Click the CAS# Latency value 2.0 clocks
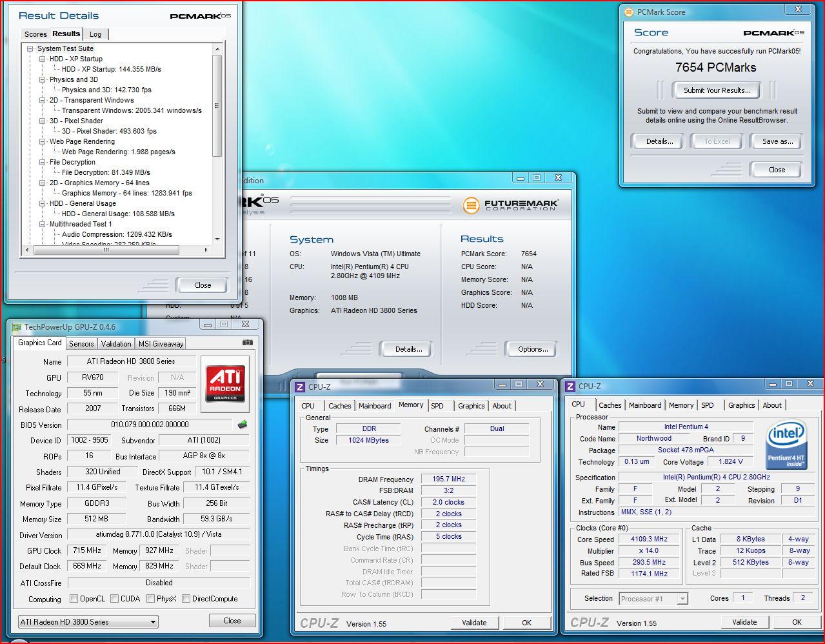The image size is (825, 644). click(448, 502)
